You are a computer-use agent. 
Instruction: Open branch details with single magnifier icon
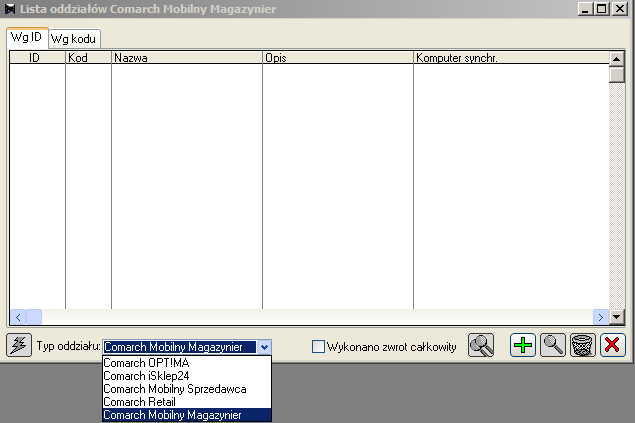(x=553, y=345)
